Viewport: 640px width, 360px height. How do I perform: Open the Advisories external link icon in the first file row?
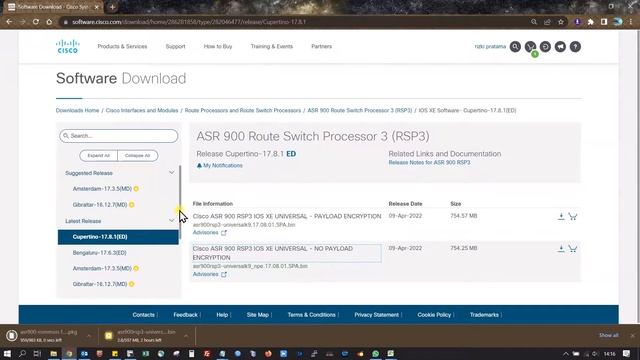click(224, 233)
